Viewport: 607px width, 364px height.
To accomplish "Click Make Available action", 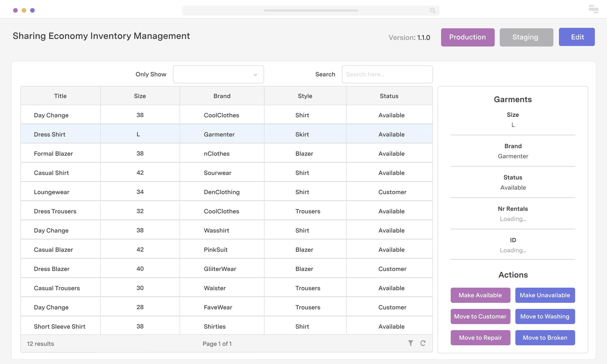I will point(480,295).
